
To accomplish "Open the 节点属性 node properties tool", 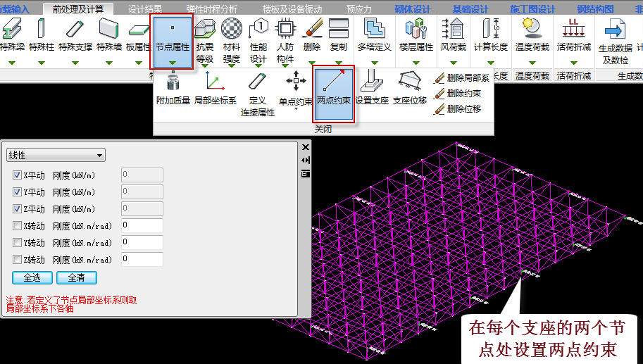I will 173,41.
